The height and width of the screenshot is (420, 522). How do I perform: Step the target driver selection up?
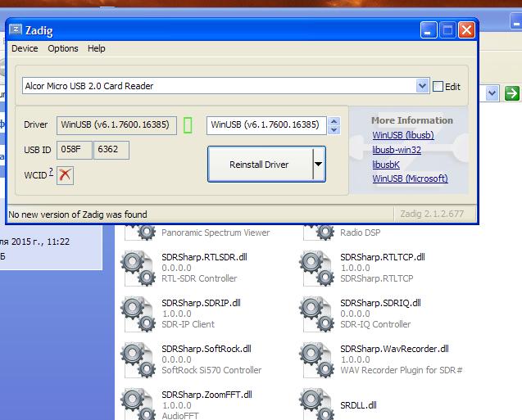[x=334, y=121]
